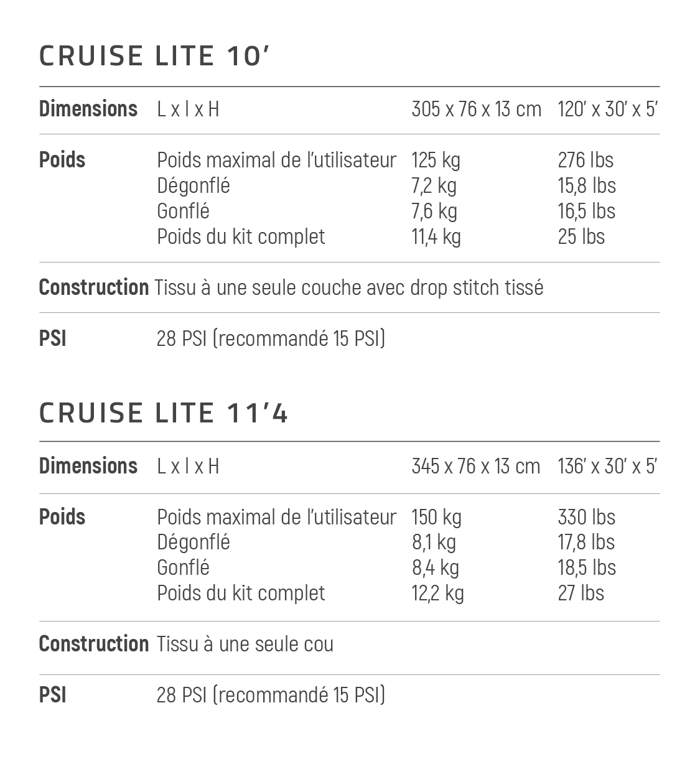Click the 8,1 kg deflated weight
The height and width of the screenshot is (759, 700).
[434, 542]
